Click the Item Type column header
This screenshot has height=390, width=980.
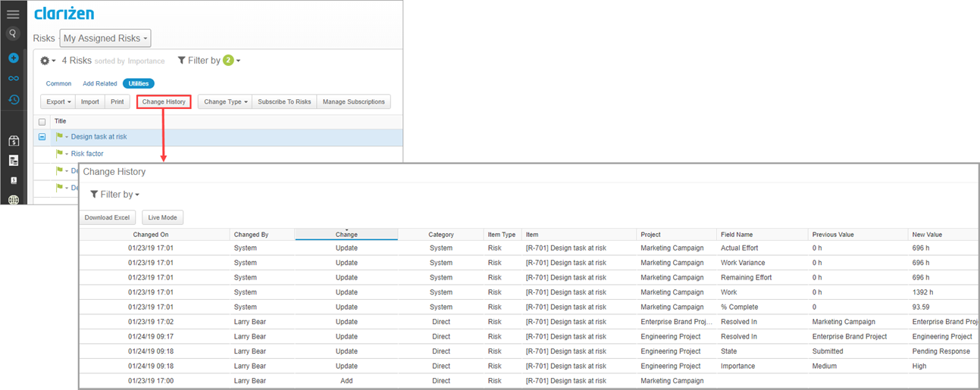503,235
